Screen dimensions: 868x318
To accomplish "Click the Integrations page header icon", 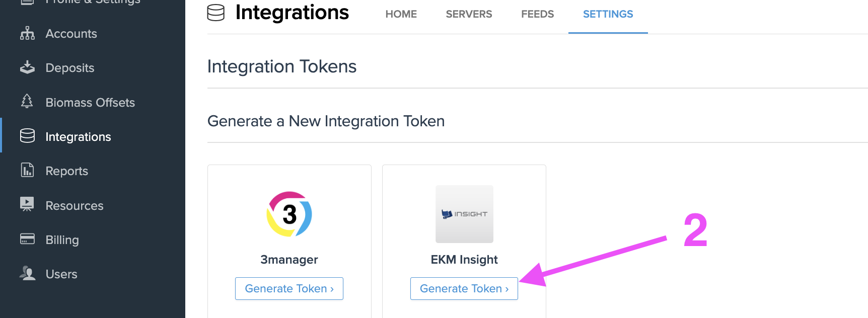I will click(216, 13).
